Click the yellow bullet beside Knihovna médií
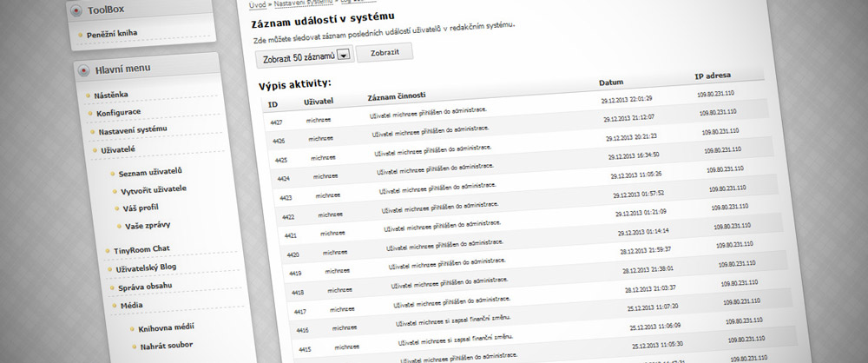The width and height of the screenshot is (868, 363). 133,328
